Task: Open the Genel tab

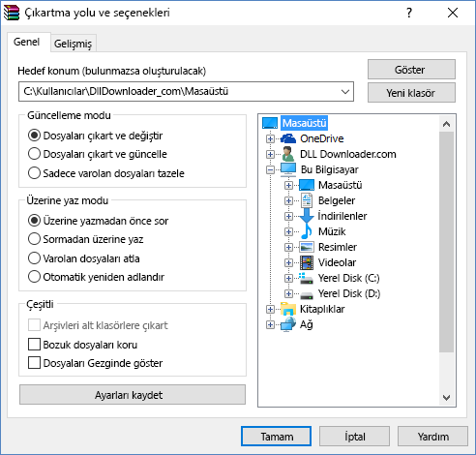Action: (27, 42)
